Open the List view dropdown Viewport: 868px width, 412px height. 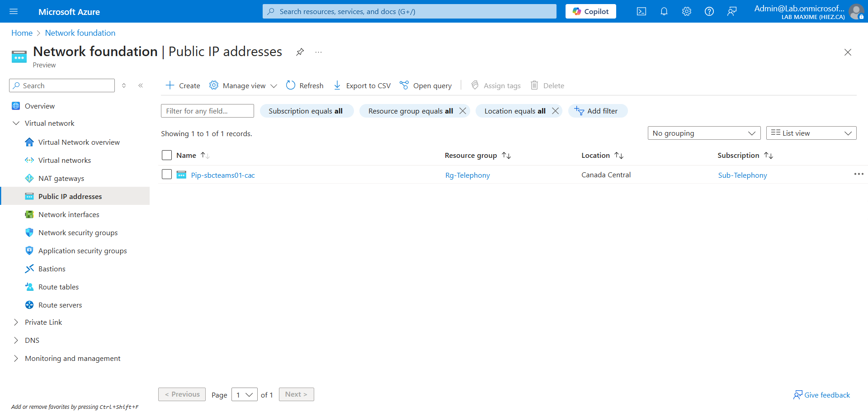811,133
